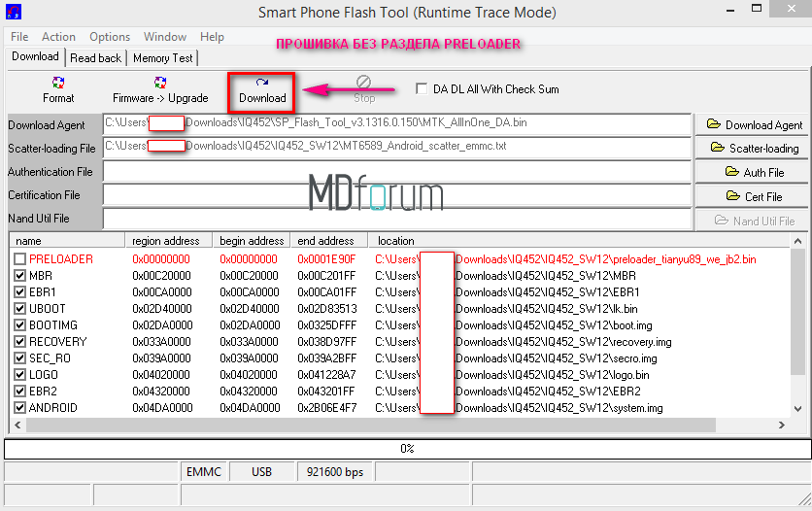The image size is (812, 511).
Task: Open the Options menu
Action: tap(109, 37)
